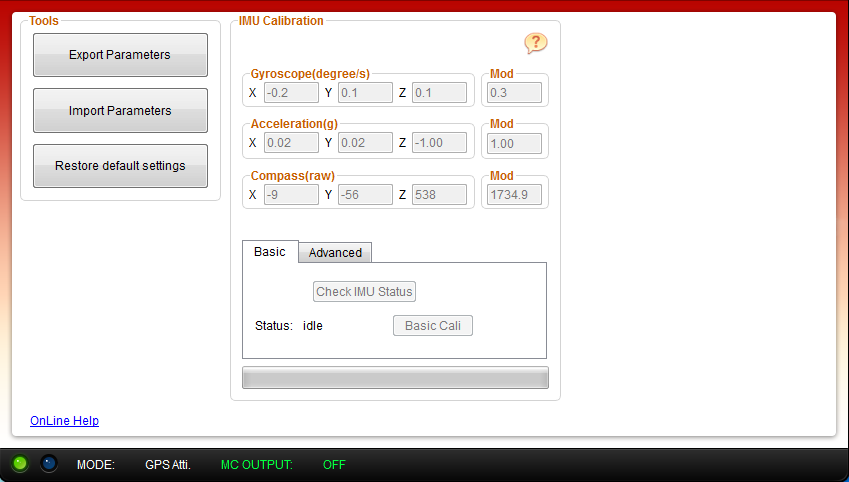
Task: Select the Compass Z value field
Action: tap(439, 194)
